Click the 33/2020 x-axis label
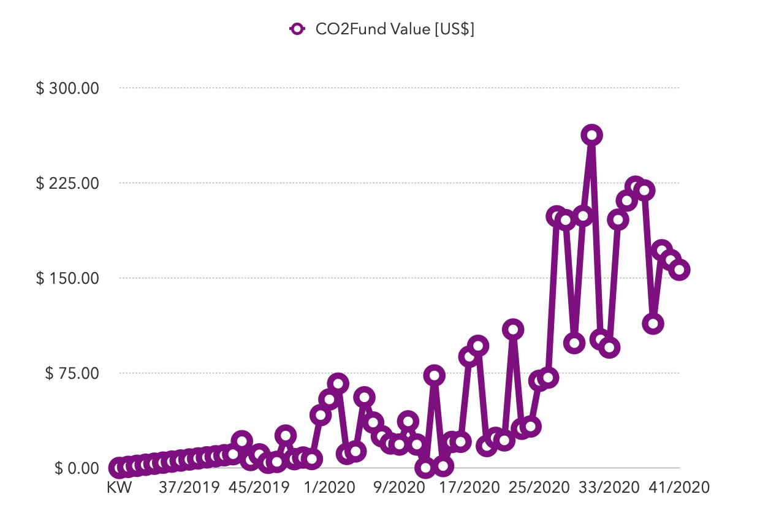The image size is (760, 532). [x=609, y=487]
